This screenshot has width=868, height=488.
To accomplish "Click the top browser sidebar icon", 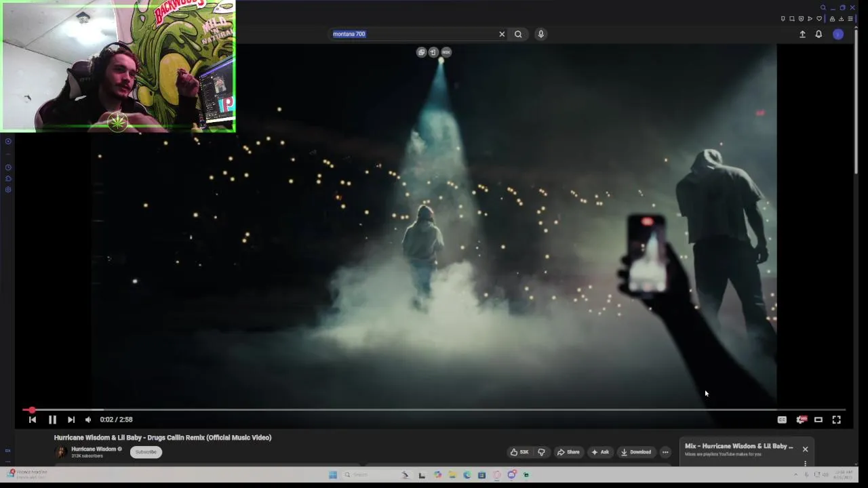I will click(x=8, y=142).
